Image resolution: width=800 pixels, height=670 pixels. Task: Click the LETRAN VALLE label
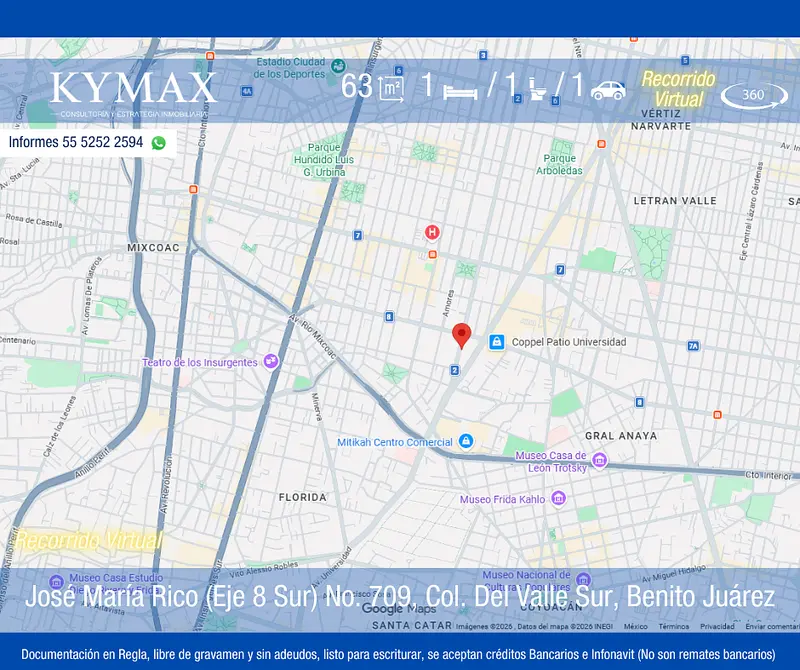point(675,201)
